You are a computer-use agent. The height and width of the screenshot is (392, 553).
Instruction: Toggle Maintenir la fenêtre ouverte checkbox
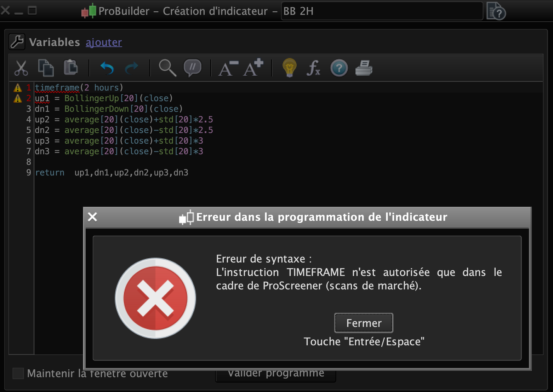pos(18,373)
